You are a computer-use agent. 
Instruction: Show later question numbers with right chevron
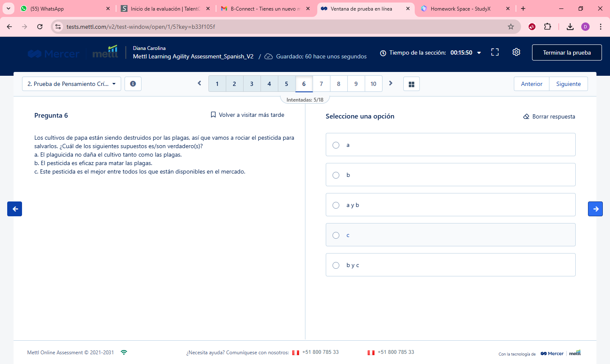coord(391,83)
